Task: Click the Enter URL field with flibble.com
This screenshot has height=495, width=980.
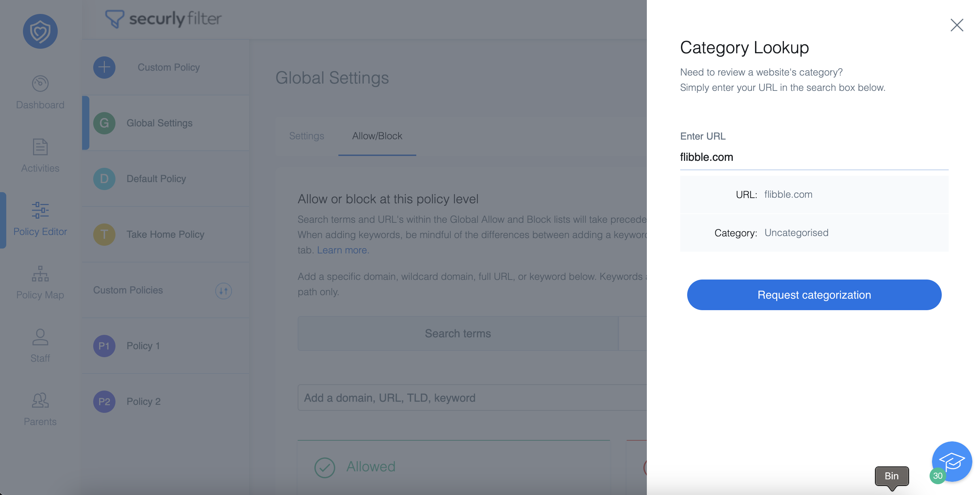Action: pyautogui.click(x=814, y=157)
